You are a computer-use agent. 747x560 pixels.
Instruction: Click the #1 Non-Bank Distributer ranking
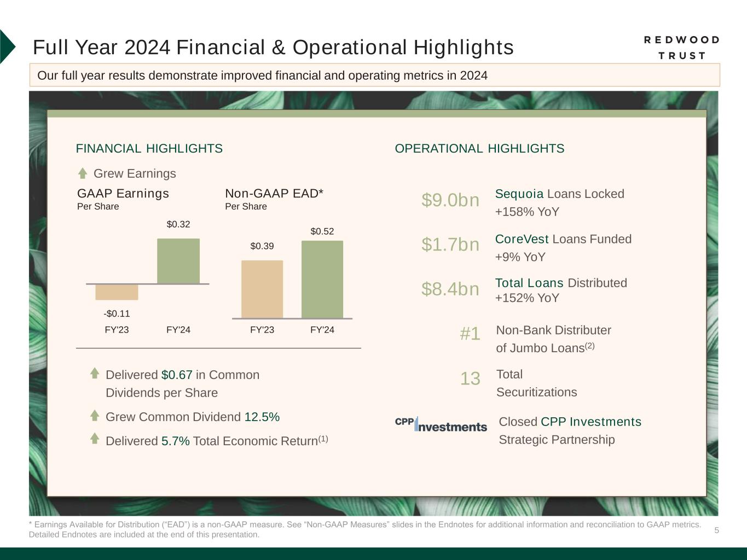470,334
